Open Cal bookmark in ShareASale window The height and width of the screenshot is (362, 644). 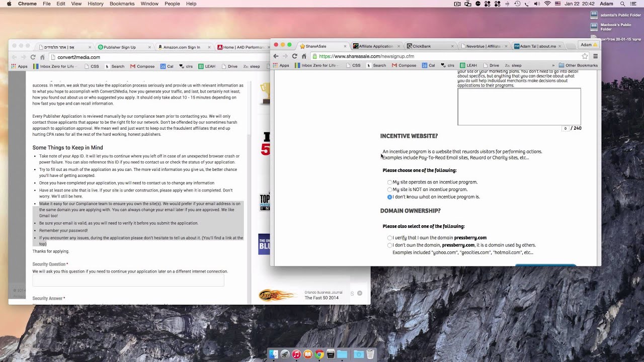tap(428, 65)
